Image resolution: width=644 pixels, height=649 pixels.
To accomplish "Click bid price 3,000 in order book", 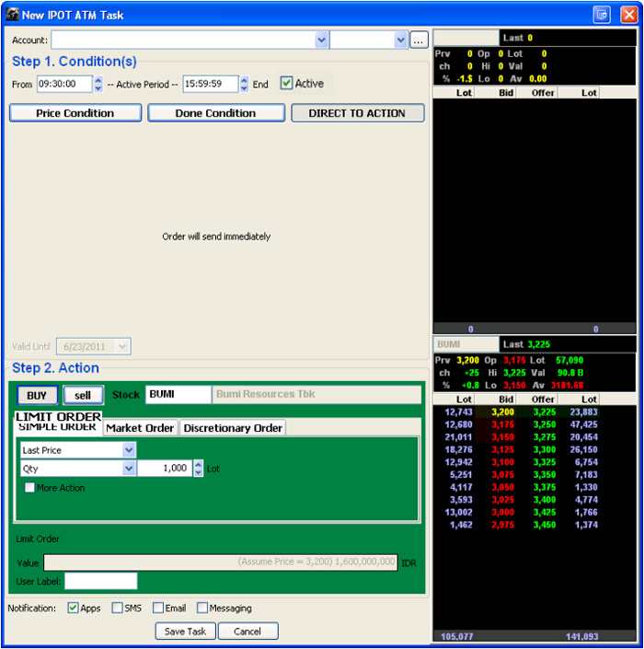I will pyautogui.click(x=502, y=512).
